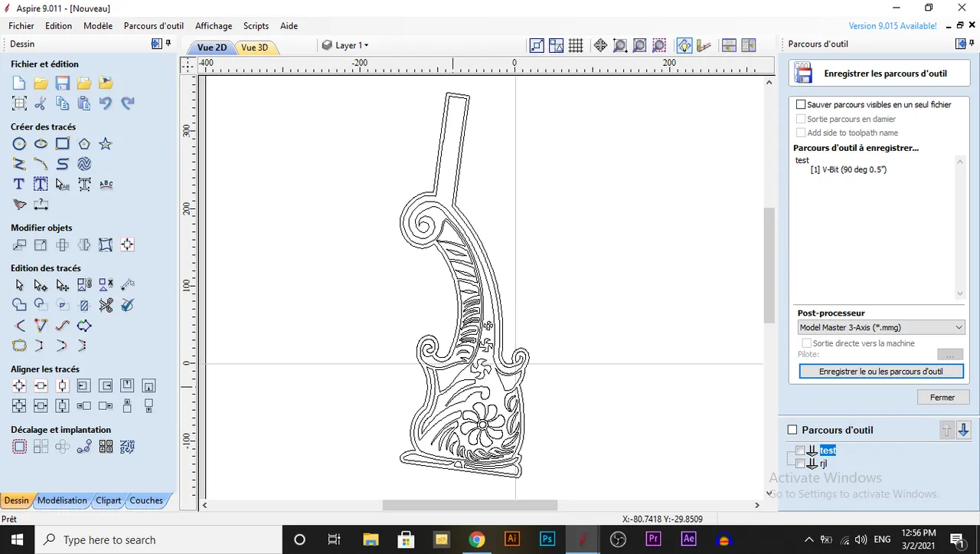The width and height of the screenshot is (980, 554).
Task: Move toolpath down with blue arrow
Action: coord(963,430)
